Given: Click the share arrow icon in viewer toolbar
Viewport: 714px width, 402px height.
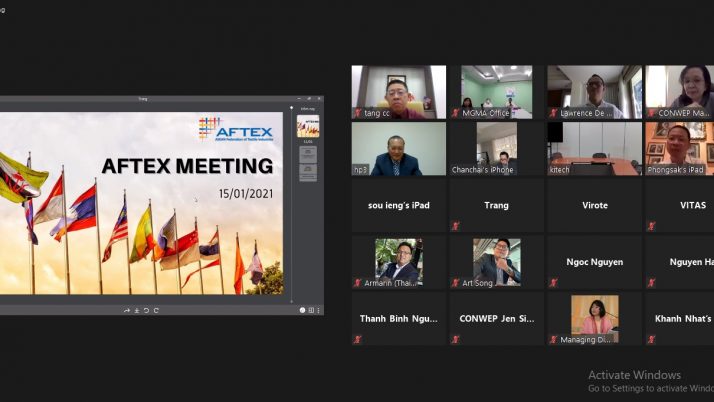Looking at the screenshot, I should 127,310.
